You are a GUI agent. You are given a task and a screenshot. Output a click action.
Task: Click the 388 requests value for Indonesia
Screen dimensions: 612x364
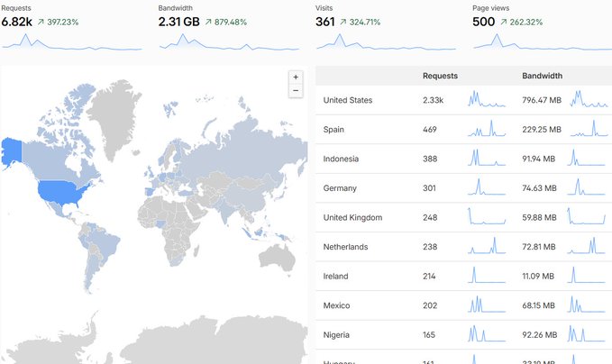430,159
